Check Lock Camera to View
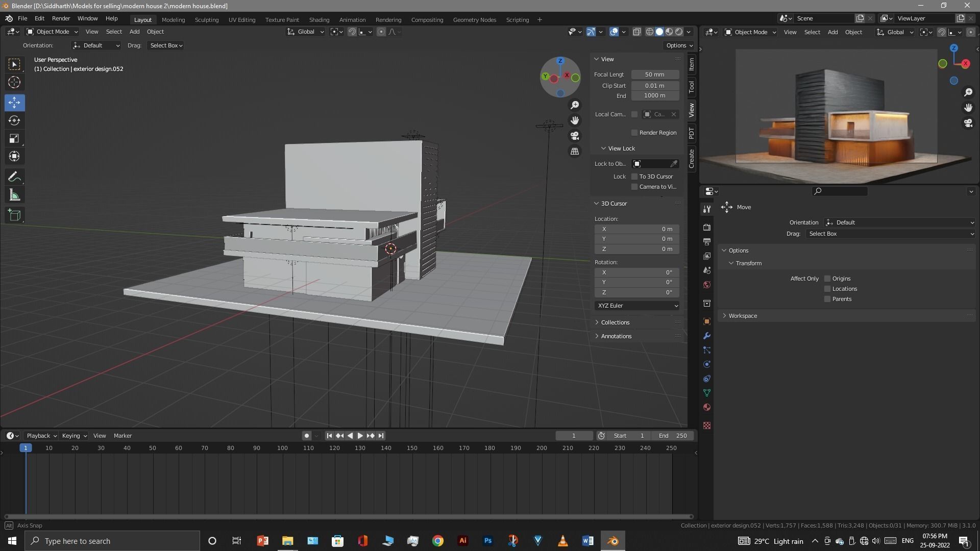The width and height of the screenshot is (980, 551). click(x=634, y=187)
